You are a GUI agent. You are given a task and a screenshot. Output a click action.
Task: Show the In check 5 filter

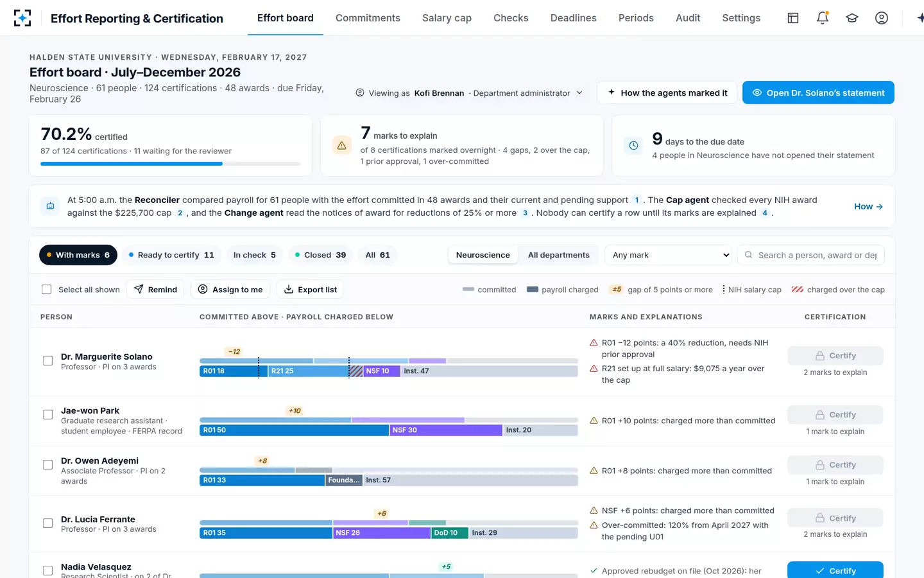(x=255, y=255)
